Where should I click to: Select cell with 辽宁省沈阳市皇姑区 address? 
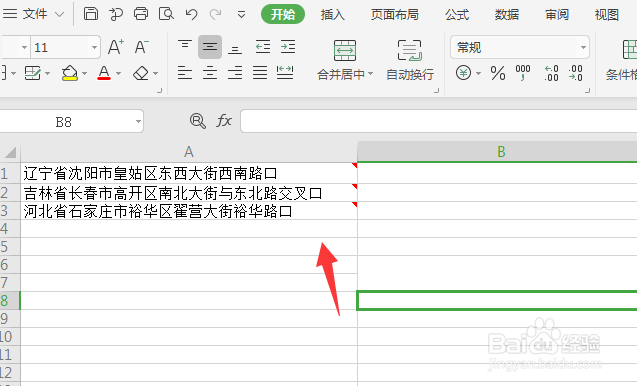coord(189,173)
